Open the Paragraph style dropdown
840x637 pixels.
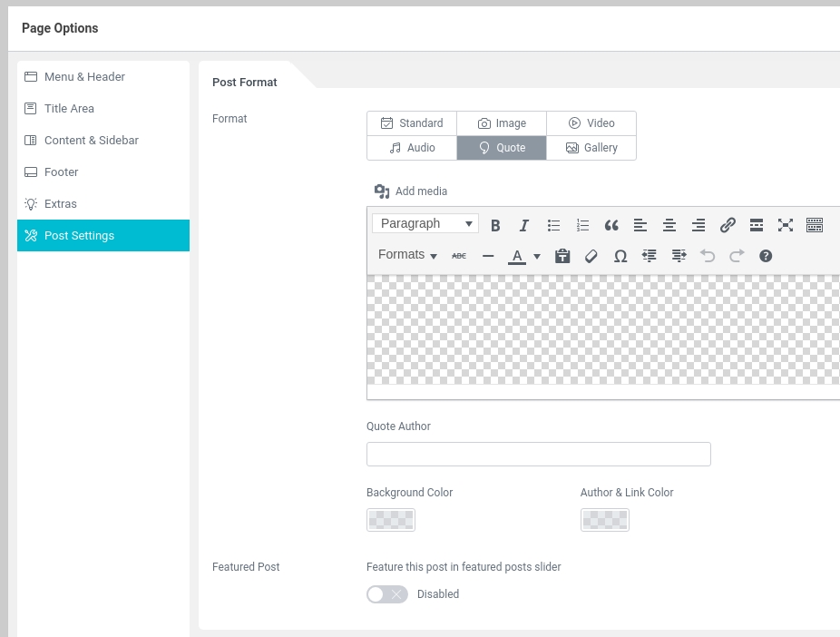(425, 224)
